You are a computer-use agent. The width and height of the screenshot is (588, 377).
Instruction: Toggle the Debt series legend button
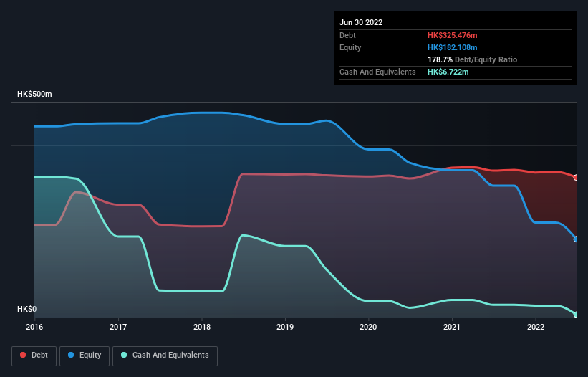pyautogui.click(x=34, y=355)
